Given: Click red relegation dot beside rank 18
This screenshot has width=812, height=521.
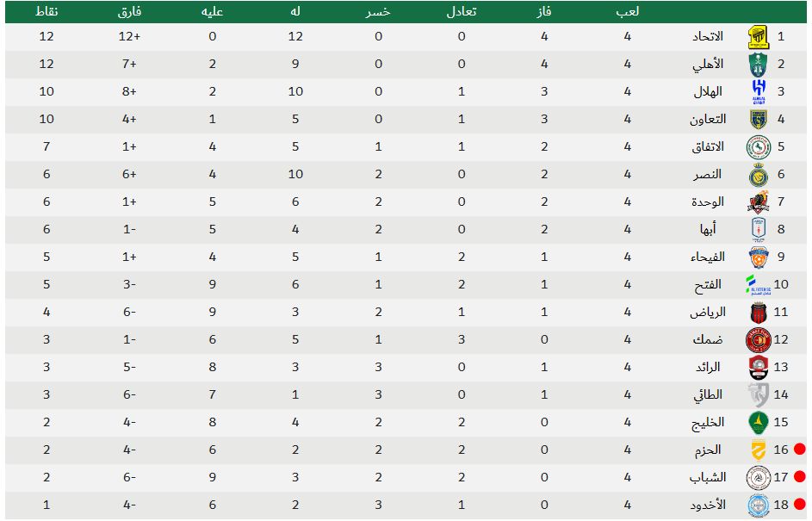Looking at the screenshot, I should [799, 505].
